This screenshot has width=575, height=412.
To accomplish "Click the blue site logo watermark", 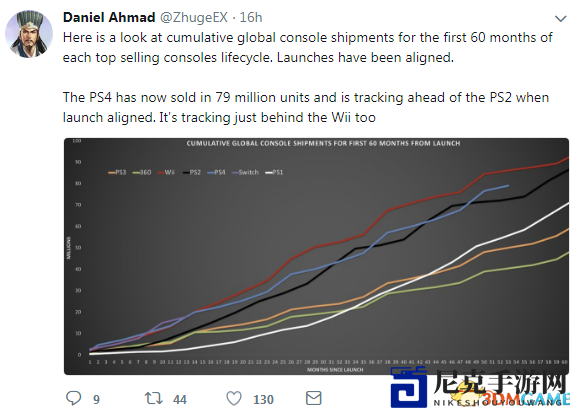I will pyautogui.click(x=409, y=388).
